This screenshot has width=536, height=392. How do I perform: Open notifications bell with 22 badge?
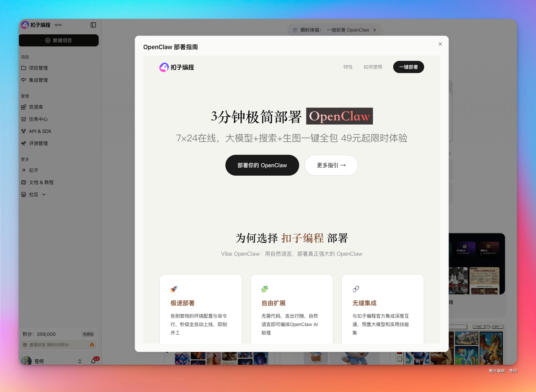coord(94,361)
